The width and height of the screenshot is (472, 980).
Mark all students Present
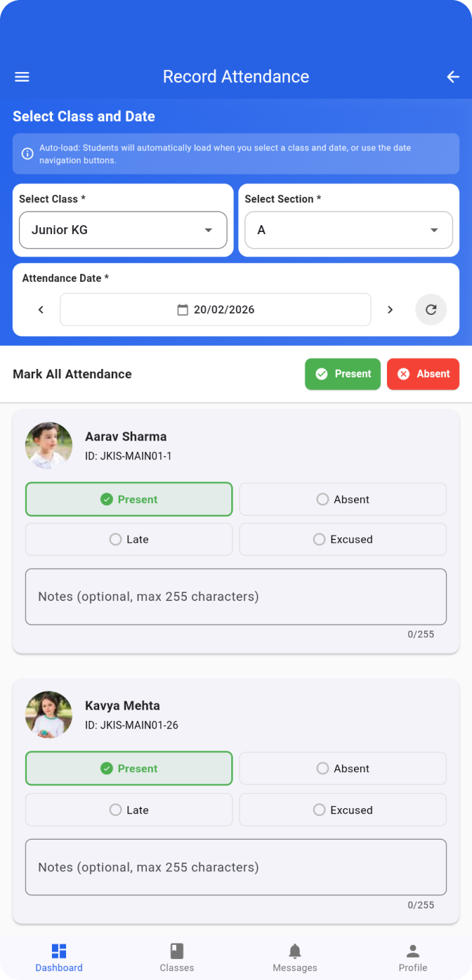(x=343, y=374)
